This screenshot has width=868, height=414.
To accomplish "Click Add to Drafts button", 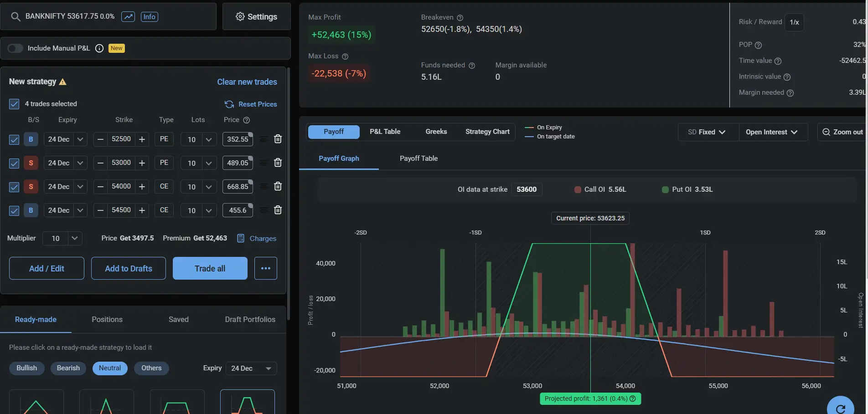I will coord(129,269).
